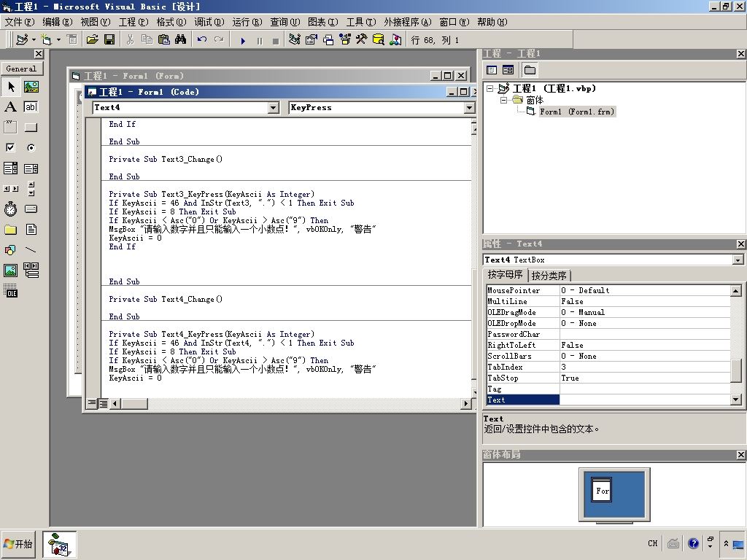Open the Text4 TextBox properties object dropdown
The width and height of the screenshot is (747, 560).
coord(738,260)
